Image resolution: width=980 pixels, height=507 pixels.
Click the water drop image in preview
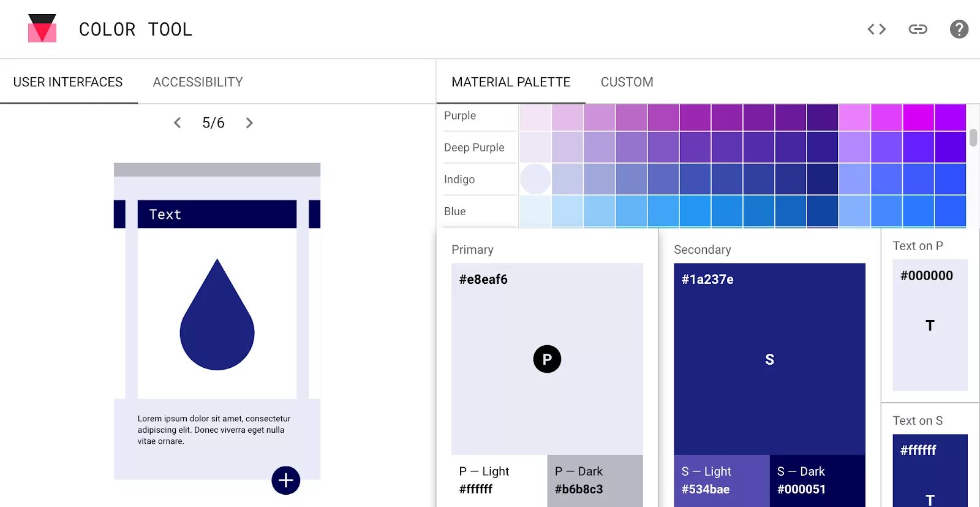point(217,314)
